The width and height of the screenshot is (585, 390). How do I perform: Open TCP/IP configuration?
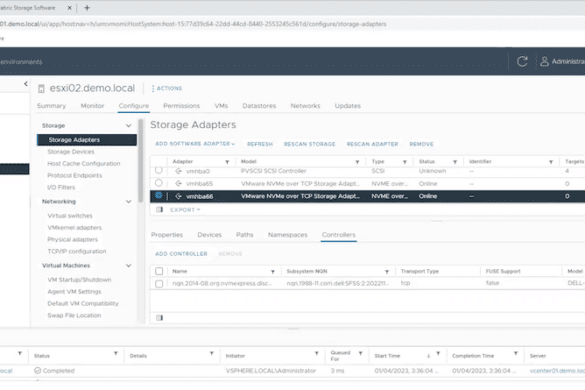pyautogui.click(x=77, y=252)
